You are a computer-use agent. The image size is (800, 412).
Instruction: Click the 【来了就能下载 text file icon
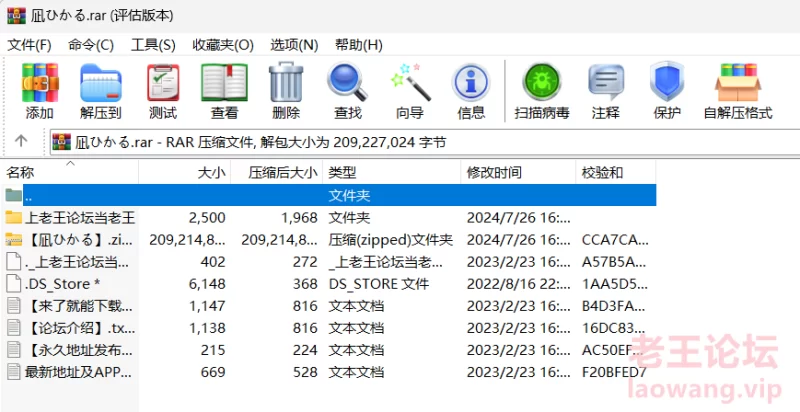[x=13, y=306]
